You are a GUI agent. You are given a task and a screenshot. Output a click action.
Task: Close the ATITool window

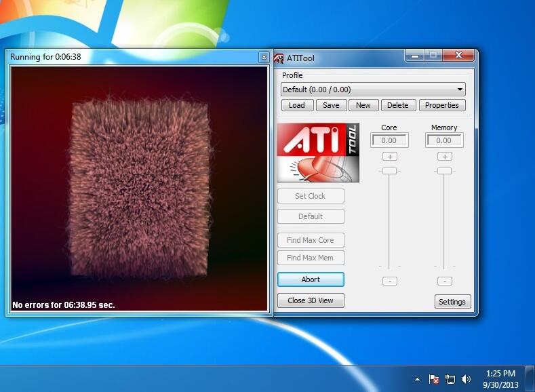click(458, 55)
